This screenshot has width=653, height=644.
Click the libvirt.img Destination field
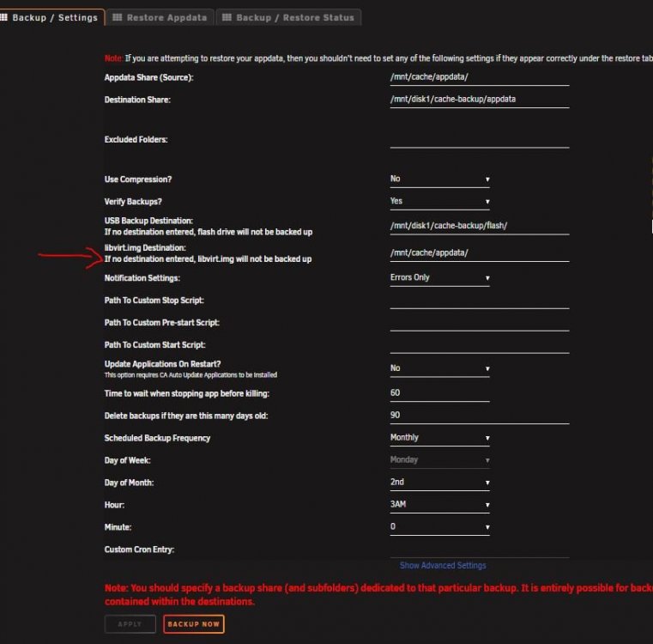[x=480, y=253]
